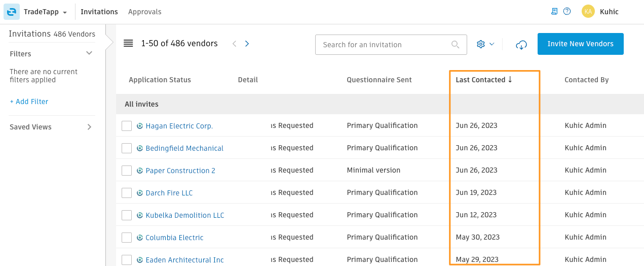Check the Kubelka Demolition LLC checkbox
The width and height of the screenshot is (644, 266).
coord(127,215)
